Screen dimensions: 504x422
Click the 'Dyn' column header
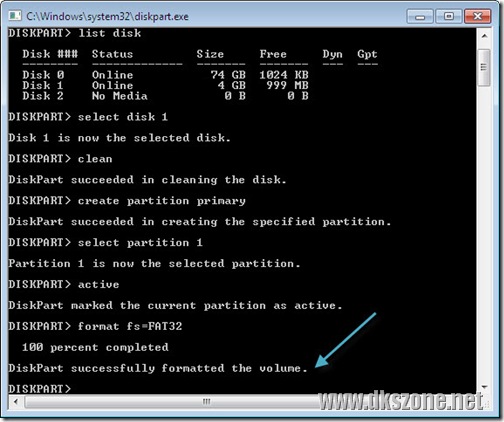click(332, 54)
